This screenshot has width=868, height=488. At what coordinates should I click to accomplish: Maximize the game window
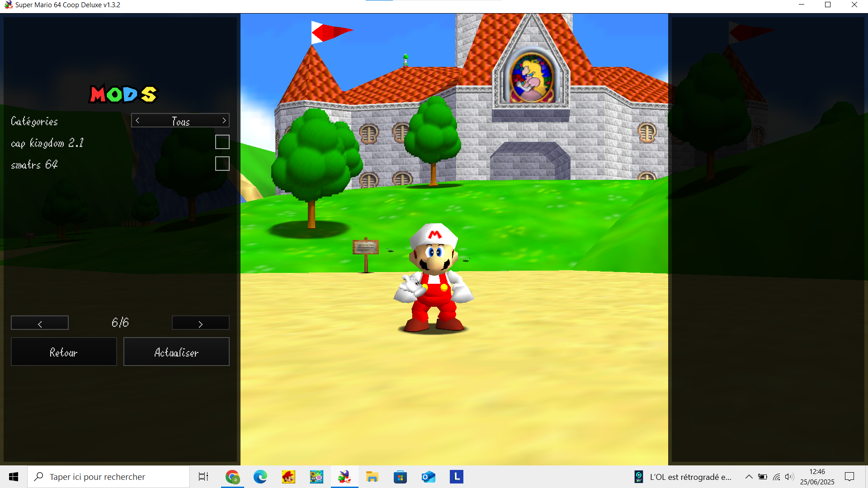(828, 5)
